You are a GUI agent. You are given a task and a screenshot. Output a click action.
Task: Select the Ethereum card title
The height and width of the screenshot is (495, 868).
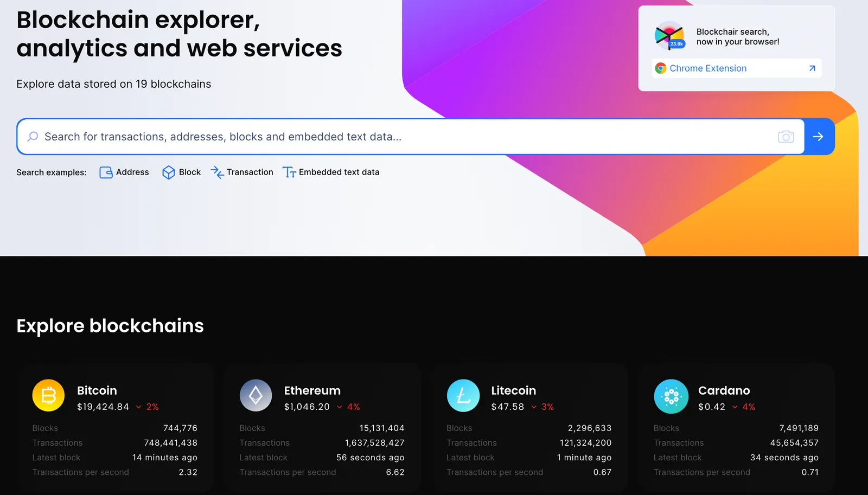coord(312,390)
